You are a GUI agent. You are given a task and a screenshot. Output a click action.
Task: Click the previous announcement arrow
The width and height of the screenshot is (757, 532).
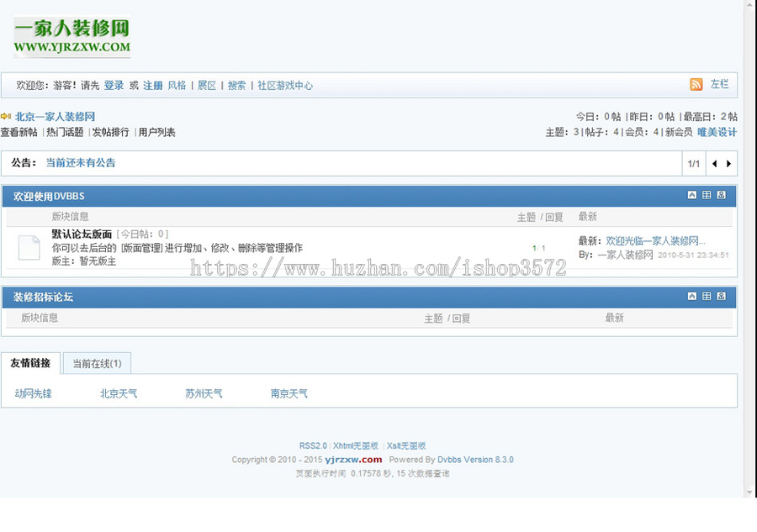pyautogui.click(x=715, y=163)
